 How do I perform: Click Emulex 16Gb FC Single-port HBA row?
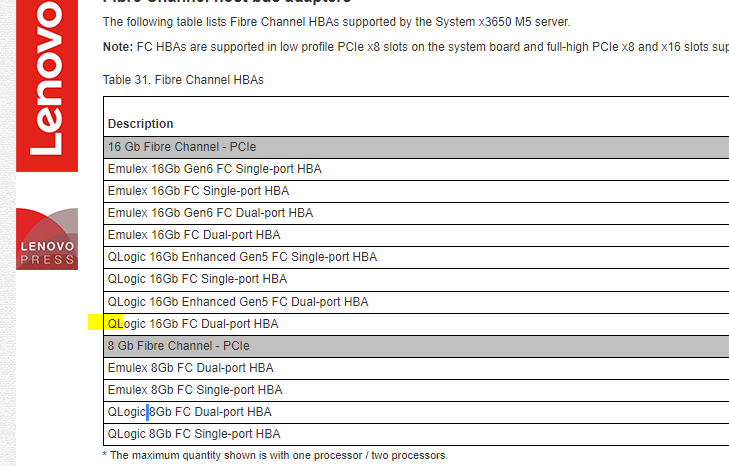(x=198, y=191)
